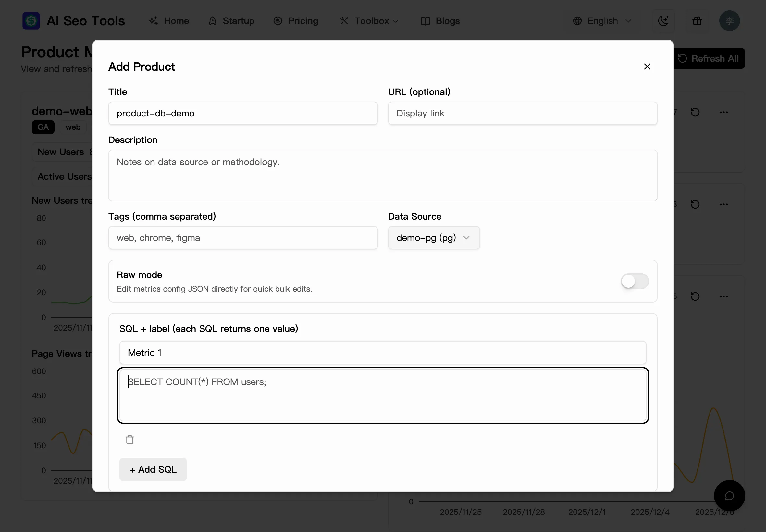Viewport: 766px width, 532px height.
Task: Open the demo-pg Data Source dropdown
Action: point(433,238)
